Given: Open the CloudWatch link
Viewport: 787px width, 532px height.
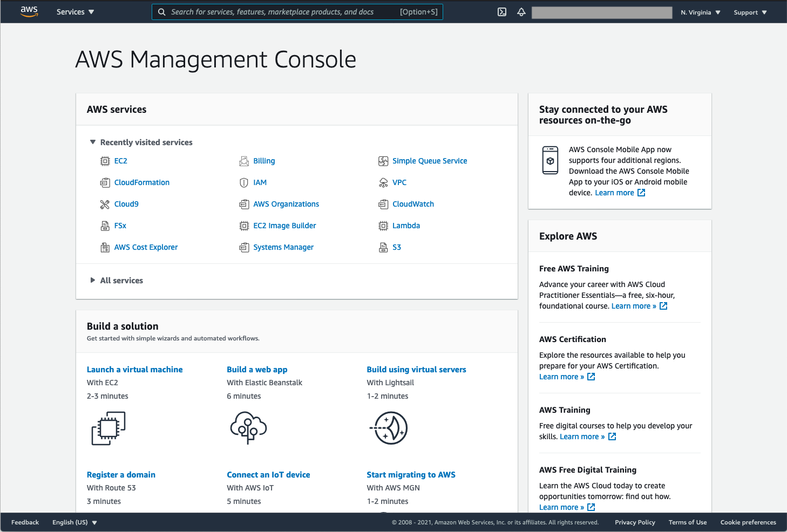Looking at the screenshot, I should pos(413,204).
